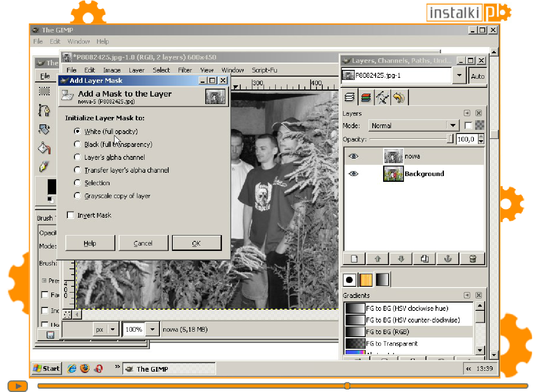The height and width of the screenshot is (392, 538).
Task: Open the px units dropdown
Action: tap(106, 329)
